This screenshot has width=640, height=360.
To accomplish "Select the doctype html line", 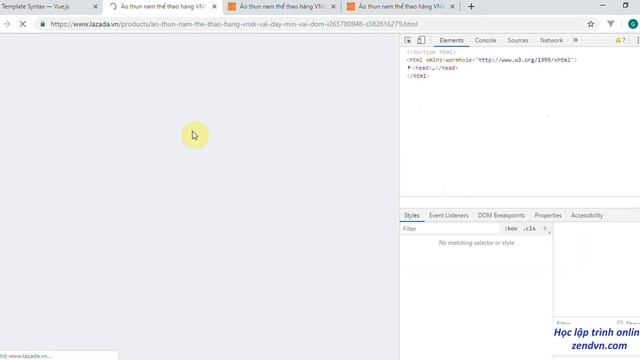I will tap(431, 52).
